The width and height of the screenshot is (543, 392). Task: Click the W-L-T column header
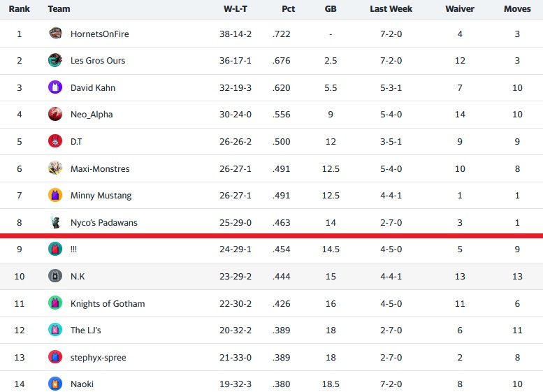pos(236,9)
